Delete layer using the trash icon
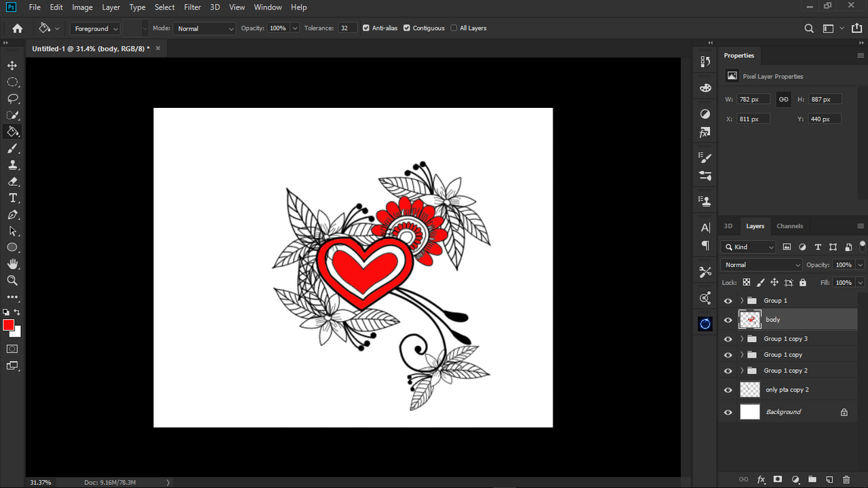This screenshot has width=868, height=488. 846,479
